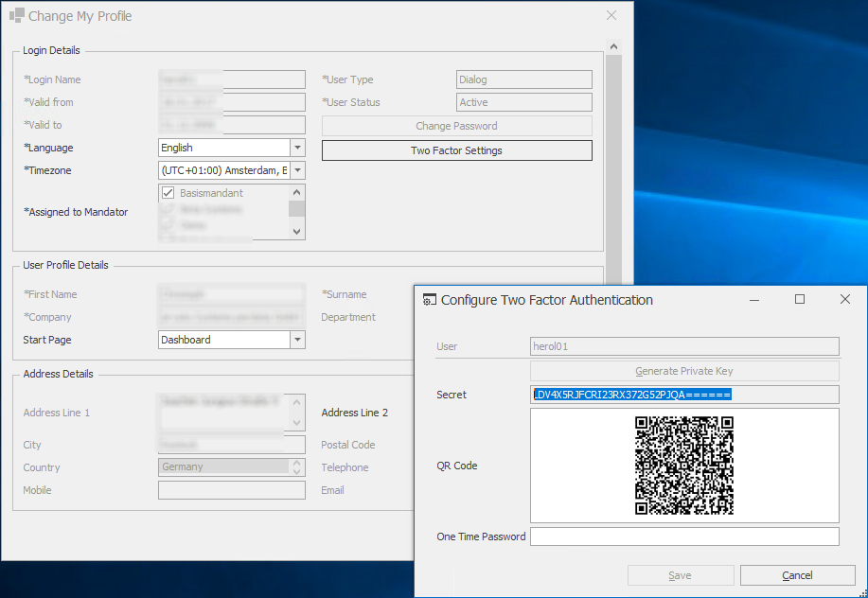Click the Configure Two Factor Authentication title icon
The height and width of the screenshot is (598, 868).
coord(430,300)
